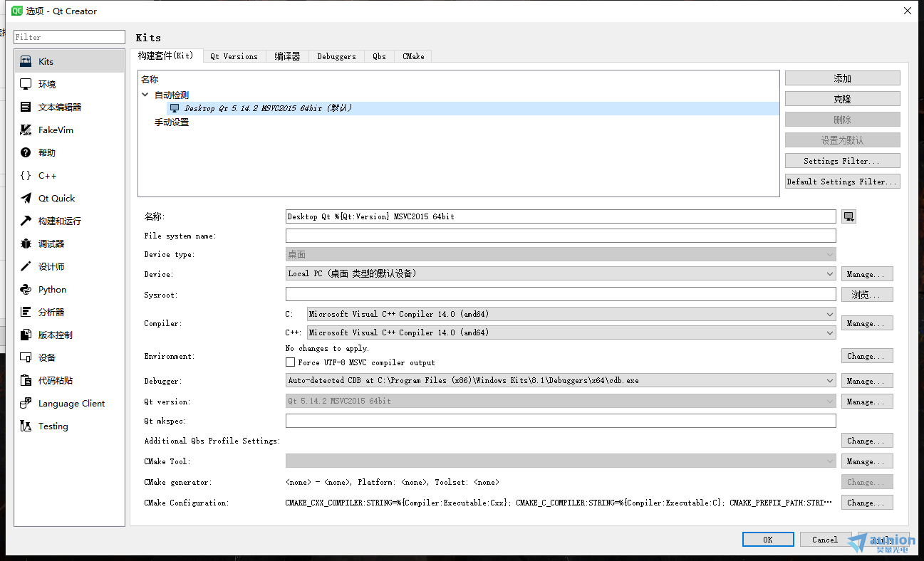Screen dimensions: 924x561
Task: Collapse the 自动检测 tree node
Action: pos(145,95)
